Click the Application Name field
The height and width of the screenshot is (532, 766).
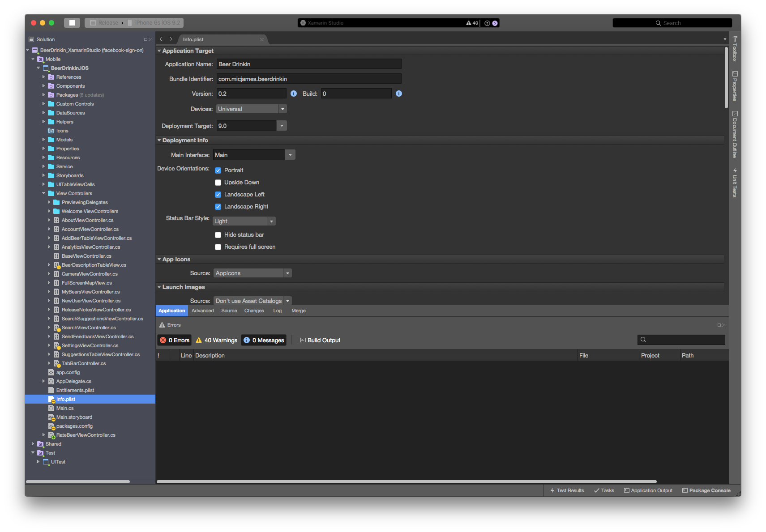tap(309, 64)
